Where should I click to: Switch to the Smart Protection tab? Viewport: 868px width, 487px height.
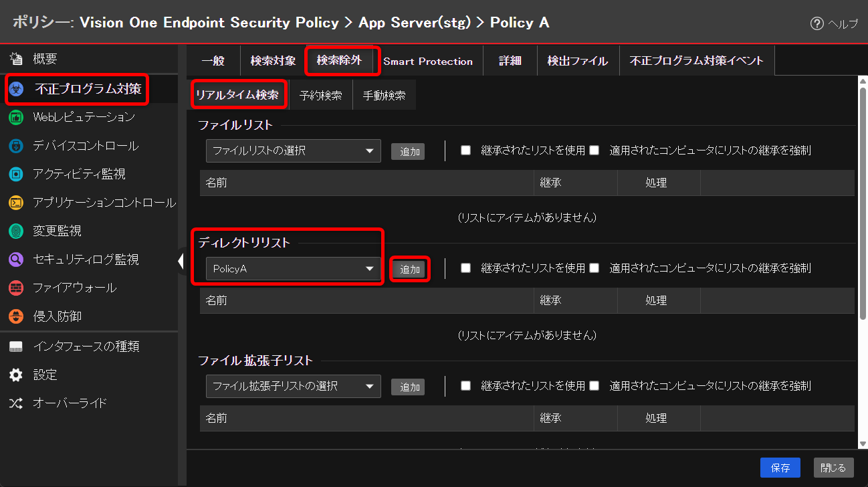pos(428,61)
